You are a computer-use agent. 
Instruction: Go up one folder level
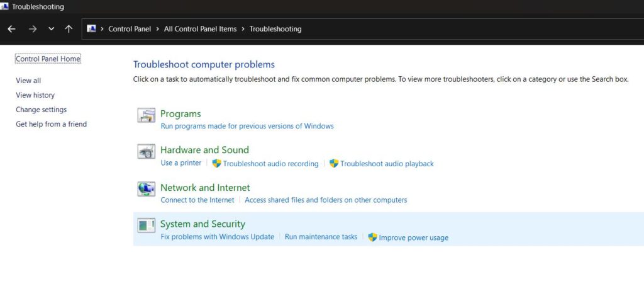(x=69, y=29)
